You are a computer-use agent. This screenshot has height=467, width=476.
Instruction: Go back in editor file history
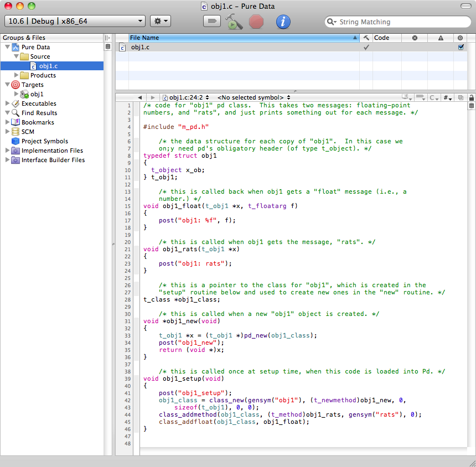(x=139, y=97)
